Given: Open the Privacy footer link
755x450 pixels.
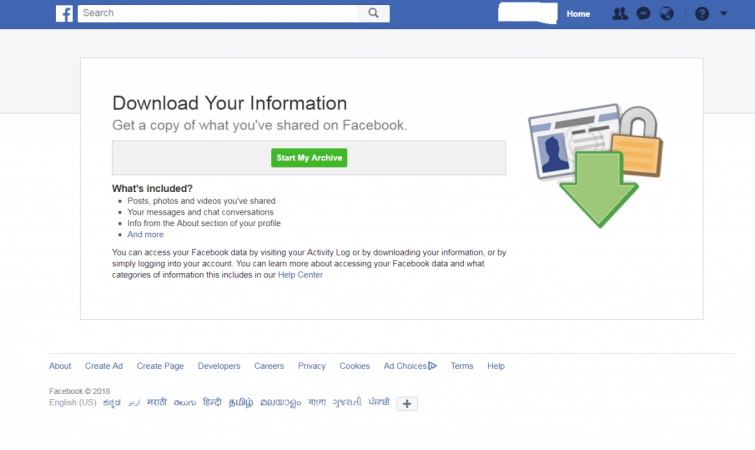Looking at the screenshot, I should pos(312,366).
